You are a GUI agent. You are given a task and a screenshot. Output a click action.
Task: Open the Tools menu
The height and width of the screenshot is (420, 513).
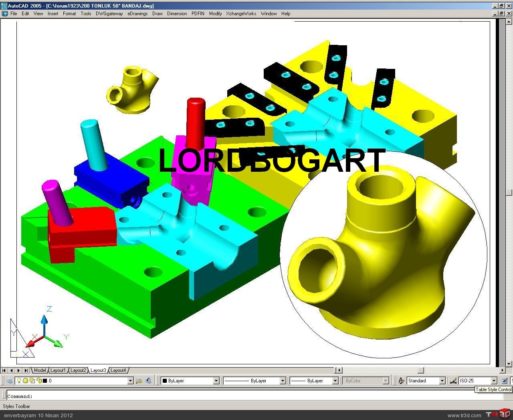coord(86,14)
